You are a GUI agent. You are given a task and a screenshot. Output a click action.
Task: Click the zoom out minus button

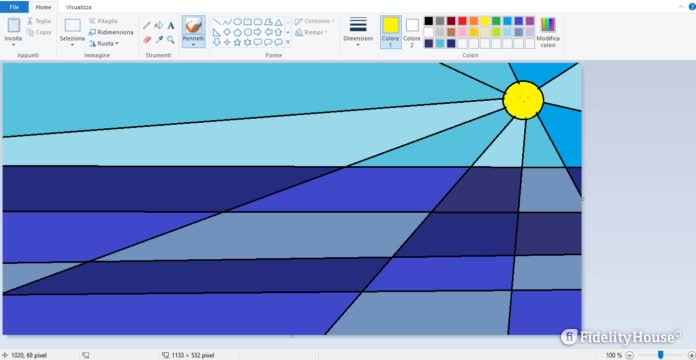point(629,355)
